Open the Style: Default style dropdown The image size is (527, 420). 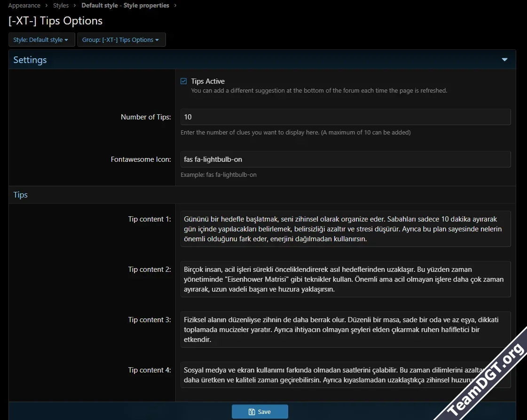pyautogui.click(x=41, y=40)
